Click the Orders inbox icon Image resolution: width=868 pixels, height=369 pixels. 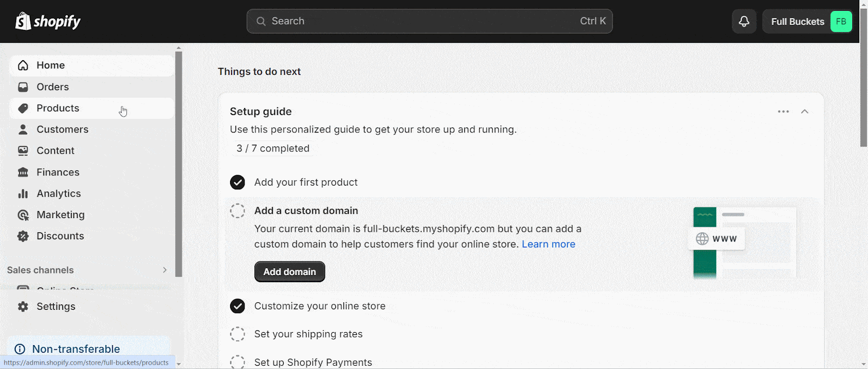pyautogui.click(x=23, y=87)
